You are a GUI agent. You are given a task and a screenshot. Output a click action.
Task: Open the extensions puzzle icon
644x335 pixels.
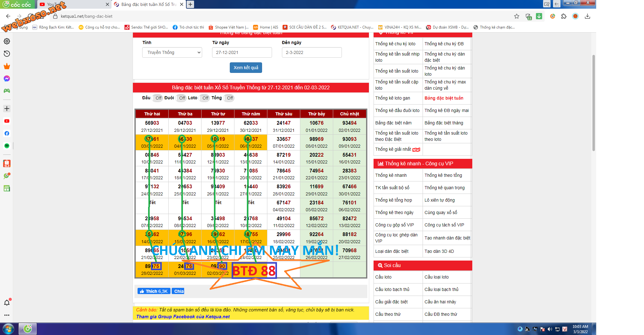coord(564,16)
